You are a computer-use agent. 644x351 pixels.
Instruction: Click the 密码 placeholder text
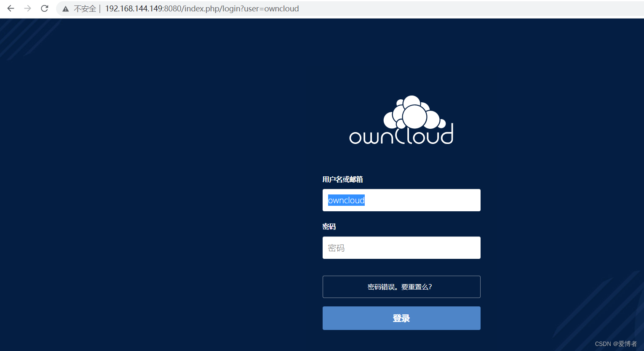point(337,247)
